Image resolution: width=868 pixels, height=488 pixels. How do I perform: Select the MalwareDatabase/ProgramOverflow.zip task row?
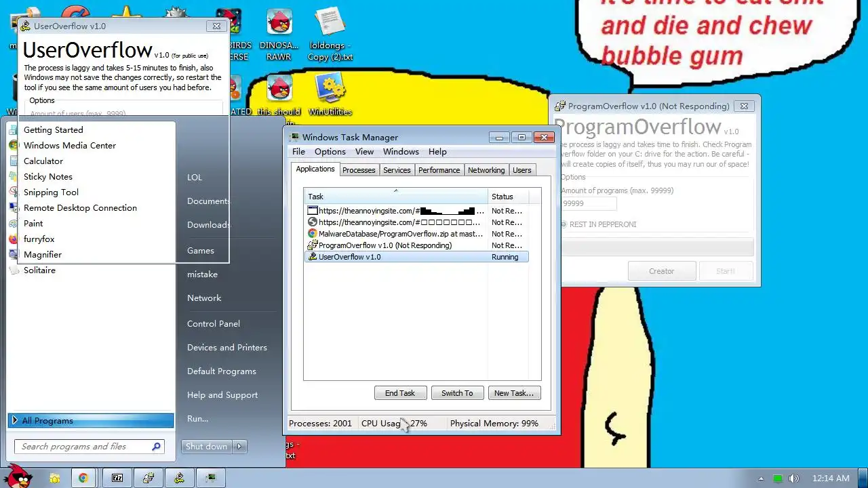[x=416, y=234]
